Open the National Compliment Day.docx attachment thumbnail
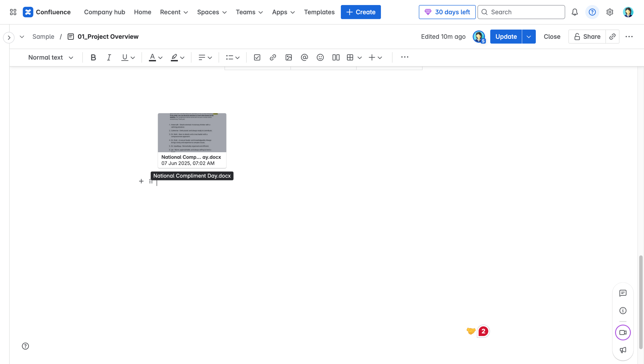This screenshot has height=364, width=644. tap(192, 133)
